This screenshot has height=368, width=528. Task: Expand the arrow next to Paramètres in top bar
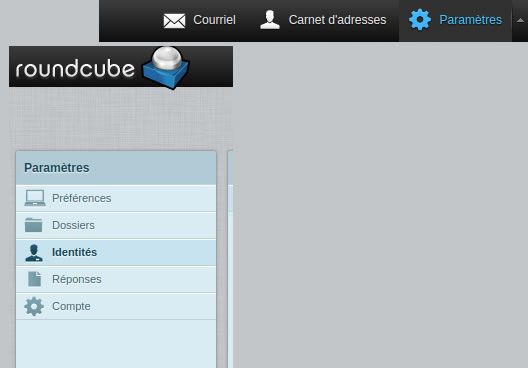pyautogui.click(x=520, y=21)
